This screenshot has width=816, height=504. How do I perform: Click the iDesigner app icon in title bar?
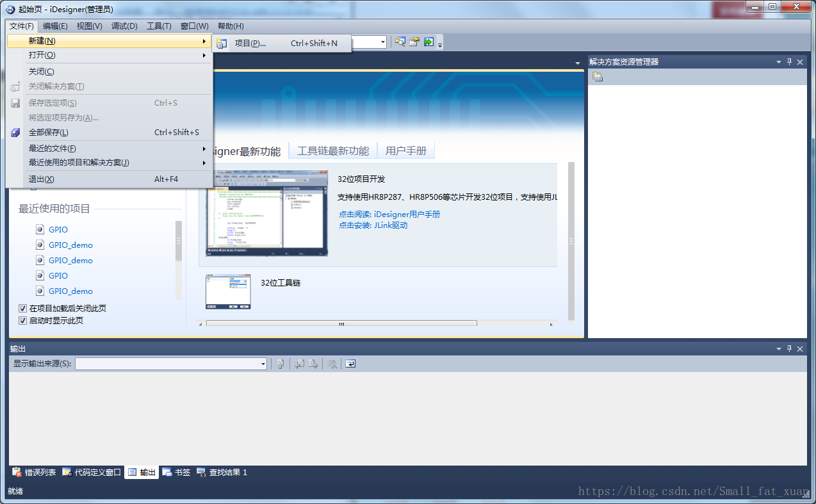[x=11, y=9]
